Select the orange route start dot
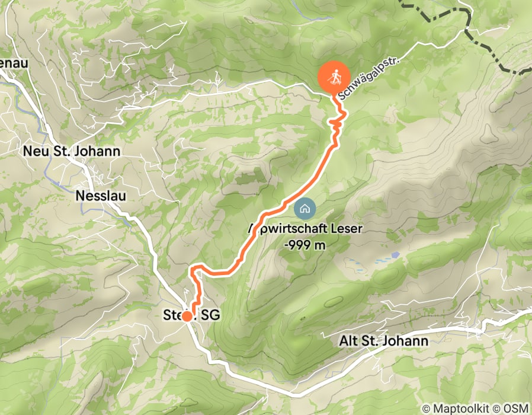532x415 pixels. point(187,317)
